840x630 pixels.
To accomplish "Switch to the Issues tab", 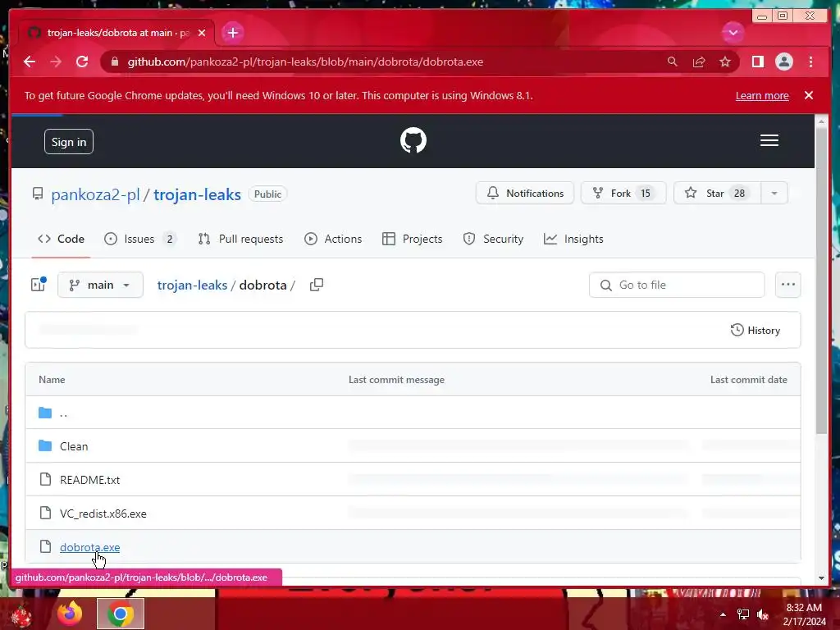I will [x=139, y=239].
